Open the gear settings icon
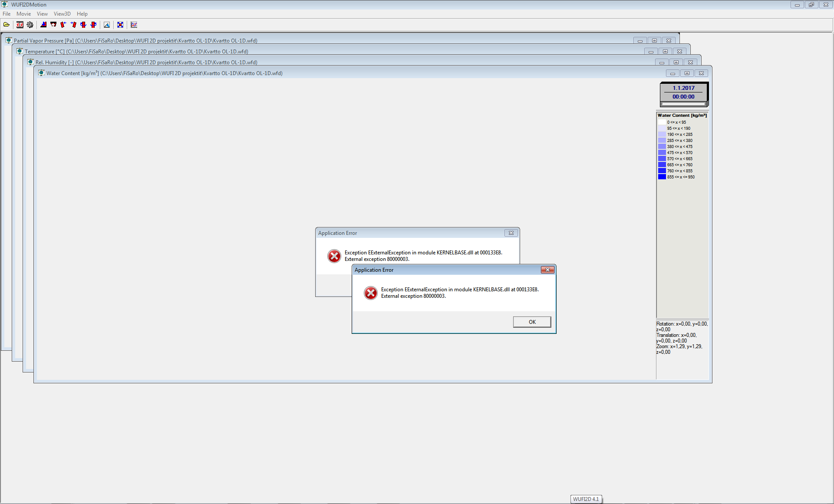The height and width of the screenshot is (504, 834). (30, 25)
